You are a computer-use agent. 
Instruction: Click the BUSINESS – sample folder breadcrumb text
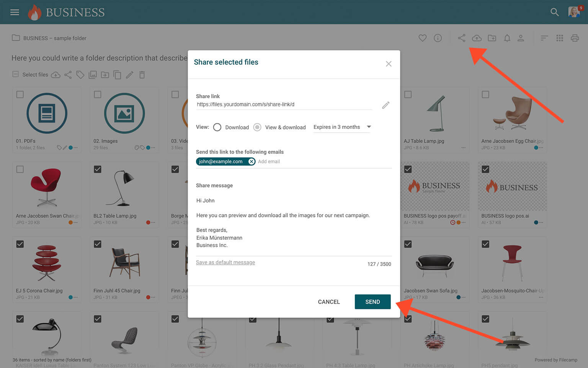[x=55, y=38]
